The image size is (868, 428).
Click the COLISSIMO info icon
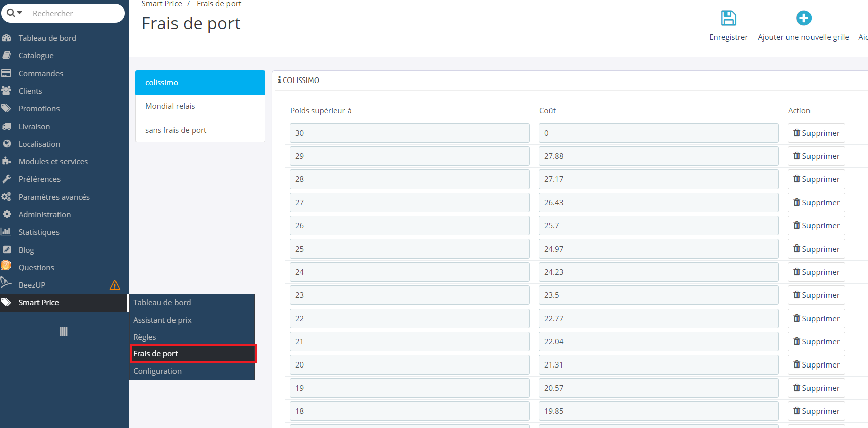(x=279, y=80)
